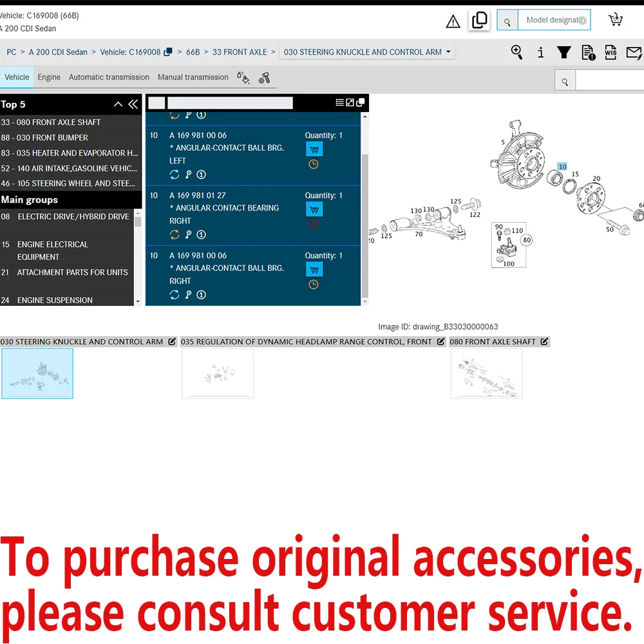
Task: Open main group 21 ATTACHMENT PARTS FOR UNITS
Action: coord(66,272)
